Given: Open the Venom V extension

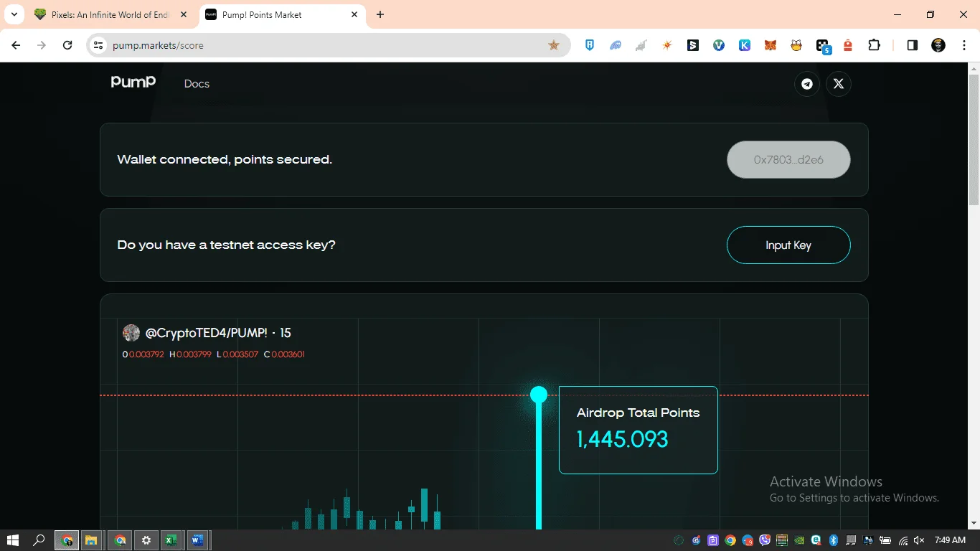Looking at the screenshot, I should [x=719, y=45].
